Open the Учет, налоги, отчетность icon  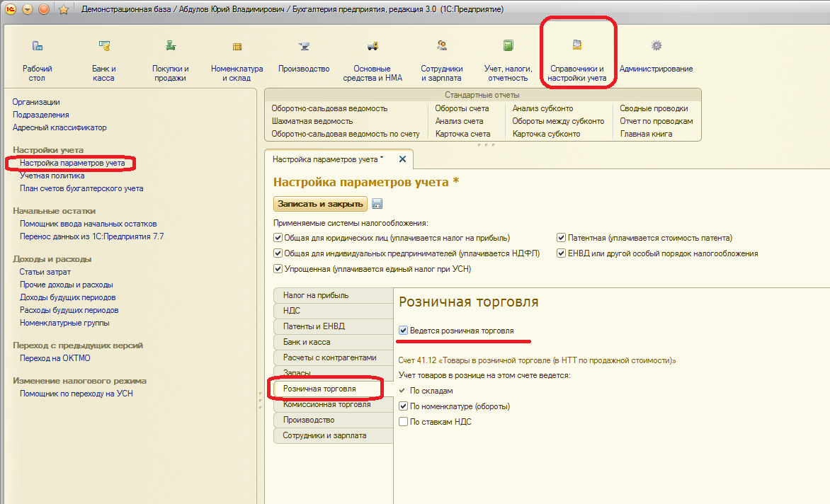[508, 46]
